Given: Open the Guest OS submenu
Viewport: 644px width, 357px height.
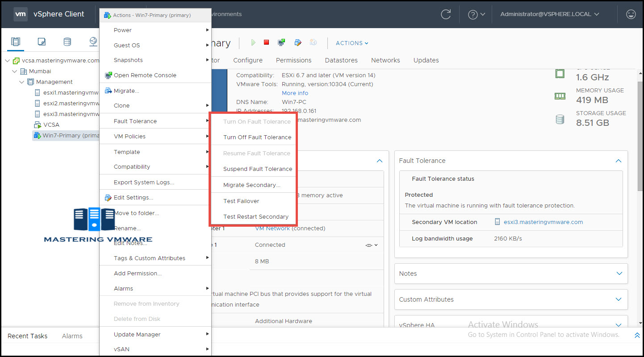Looking at the screenshot, I should 155,46.
